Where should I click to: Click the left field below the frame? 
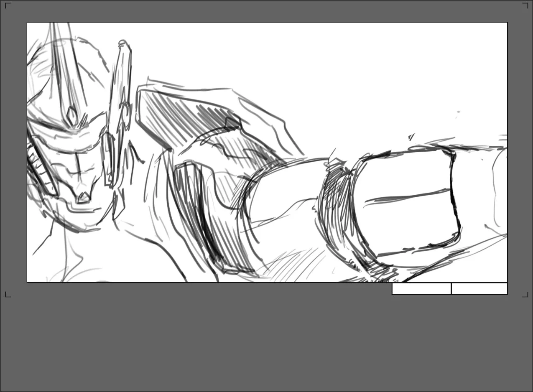pyautogui.click(x=421, y=288)
